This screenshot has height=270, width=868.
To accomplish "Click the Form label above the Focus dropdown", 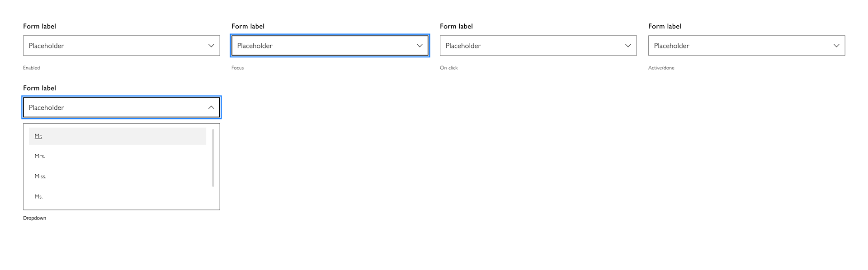I will [248, 26].
